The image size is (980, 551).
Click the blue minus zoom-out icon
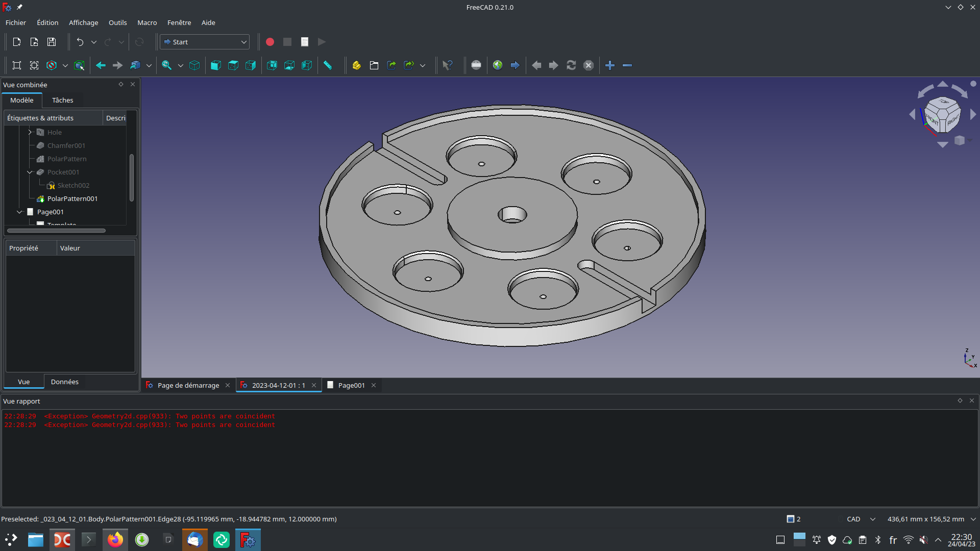click(x=627, y=65)
